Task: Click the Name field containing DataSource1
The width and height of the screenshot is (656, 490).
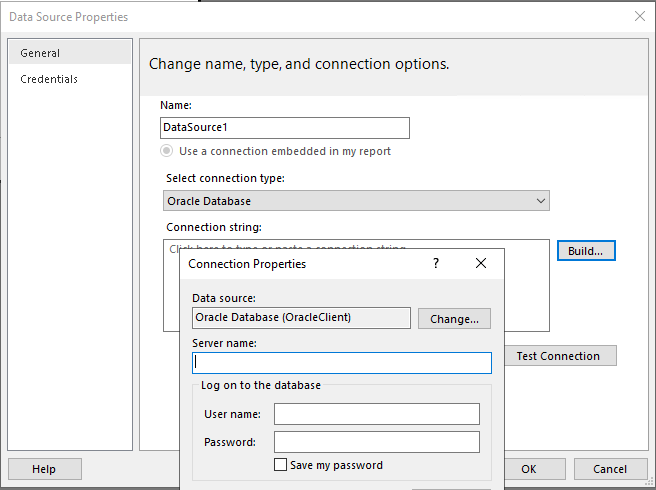Action: (284, 128)
